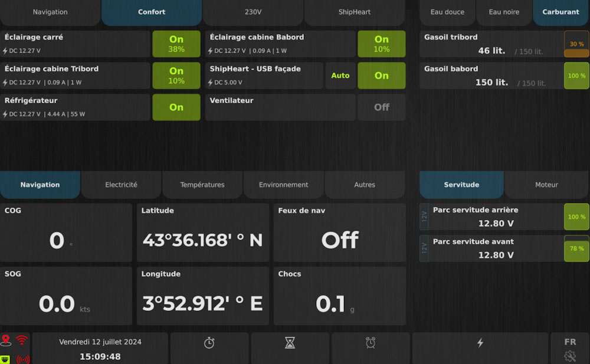
Task: Open the stopwatch timer icon
Action: pos(209,343)
